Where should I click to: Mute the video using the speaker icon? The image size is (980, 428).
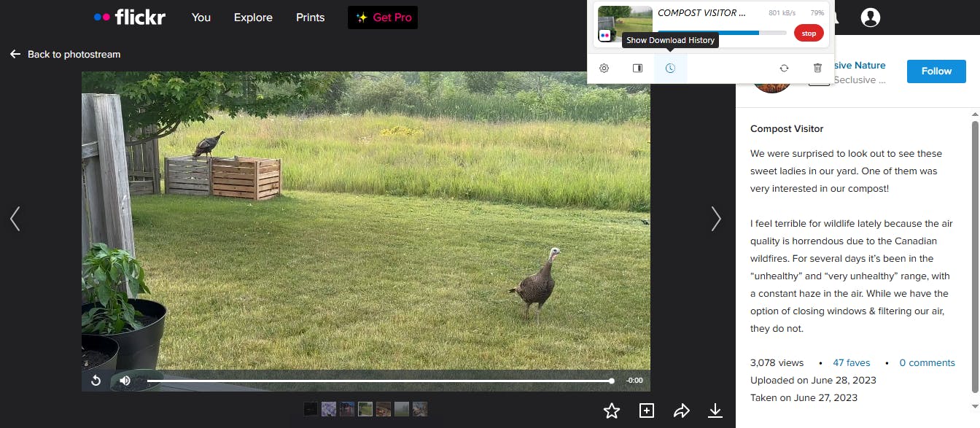(x=125, y=381)
